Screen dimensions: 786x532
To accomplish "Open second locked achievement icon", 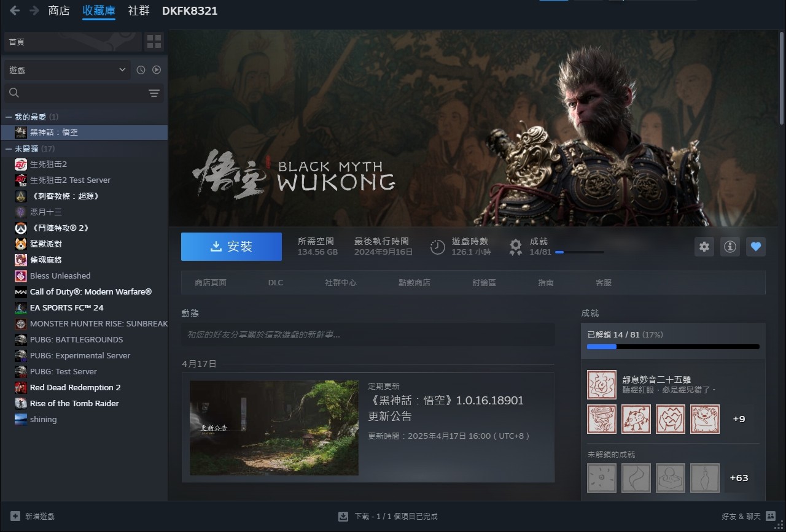I will tap(636, 477).
